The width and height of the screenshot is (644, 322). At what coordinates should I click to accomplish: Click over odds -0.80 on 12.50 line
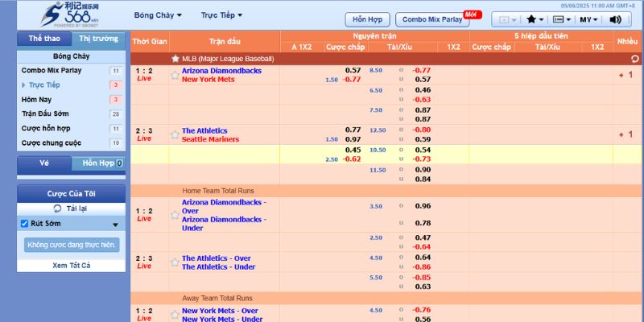pos(421,130)
